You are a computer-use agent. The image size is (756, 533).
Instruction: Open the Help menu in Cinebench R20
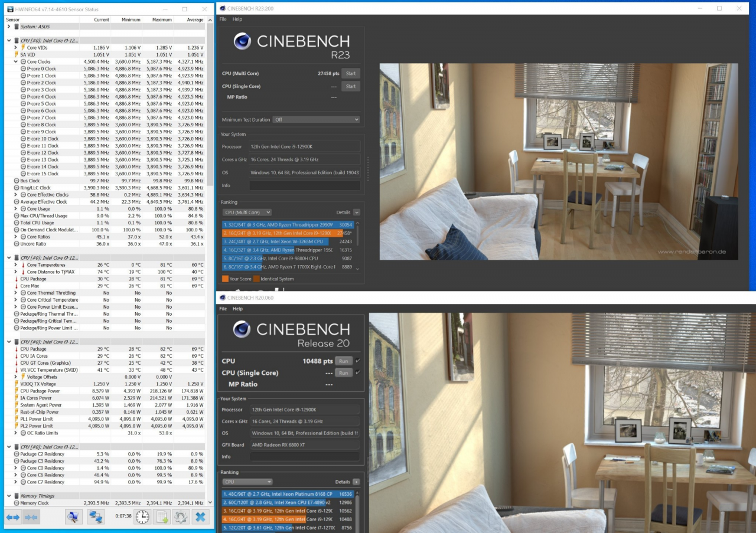[x=237, y=309]
